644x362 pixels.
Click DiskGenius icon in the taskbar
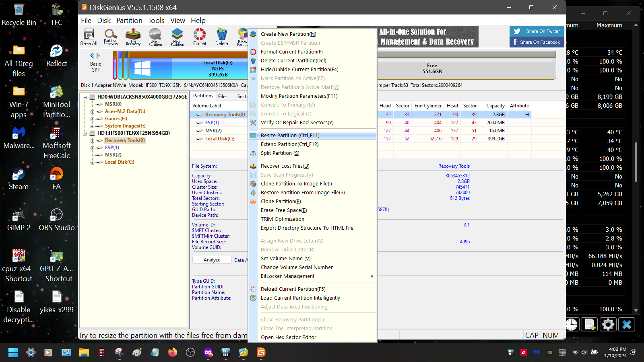pos(261,353)
